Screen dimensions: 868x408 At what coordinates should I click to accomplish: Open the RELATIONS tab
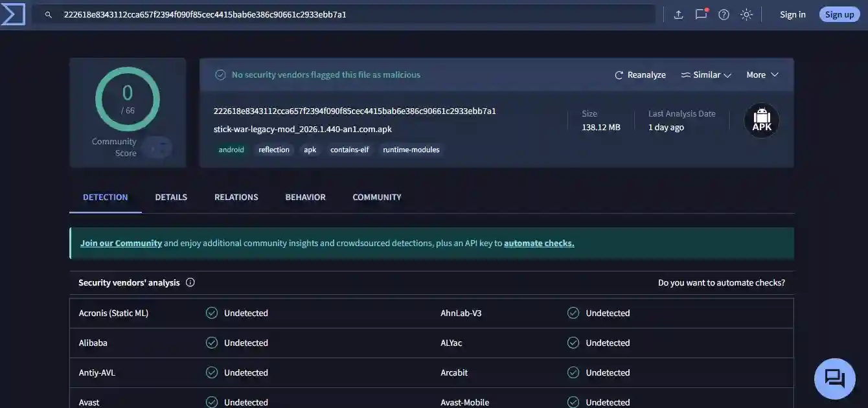236,197
